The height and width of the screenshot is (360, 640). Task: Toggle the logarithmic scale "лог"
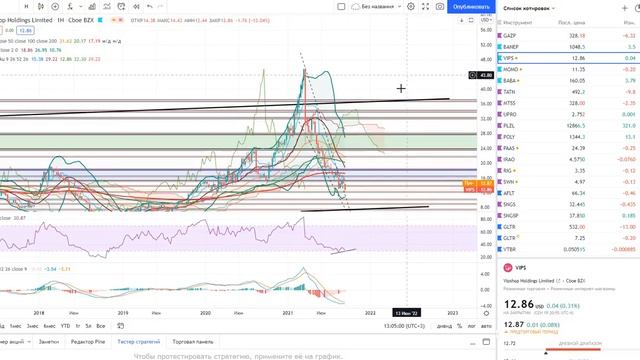pos(471,326)
